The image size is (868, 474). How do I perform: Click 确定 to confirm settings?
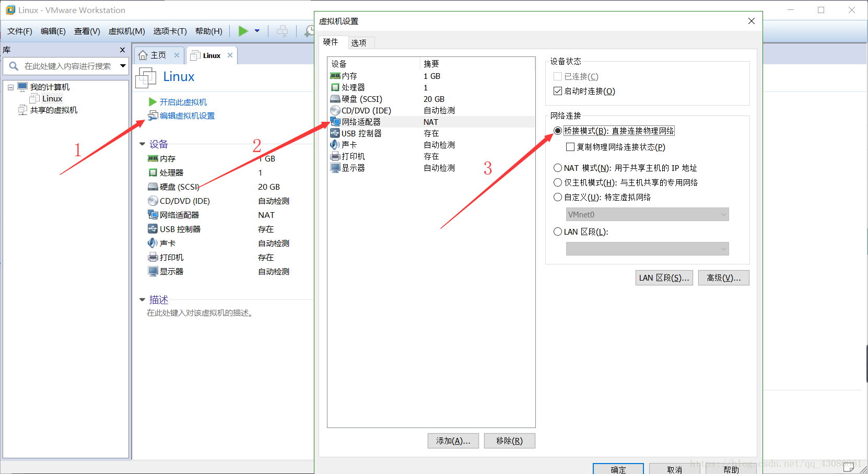click(x=618, y=469)
